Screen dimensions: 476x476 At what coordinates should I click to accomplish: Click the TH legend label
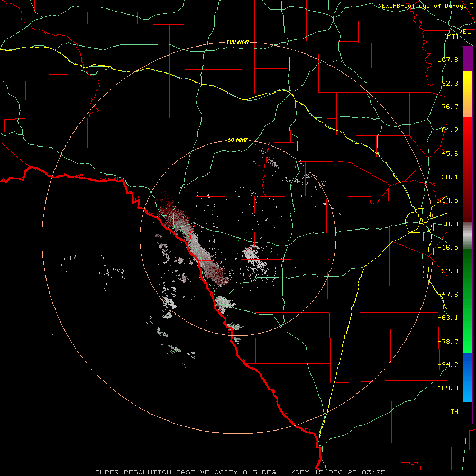click(x=454, y=412)
